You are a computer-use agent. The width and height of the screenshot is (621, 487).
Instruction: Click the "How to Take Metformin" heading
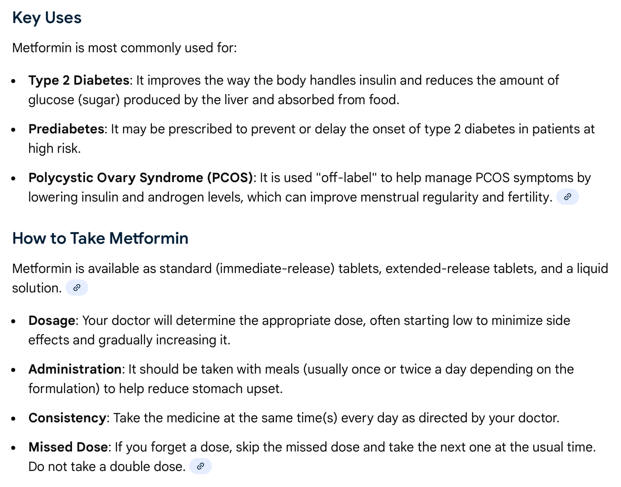pos(100,238)
